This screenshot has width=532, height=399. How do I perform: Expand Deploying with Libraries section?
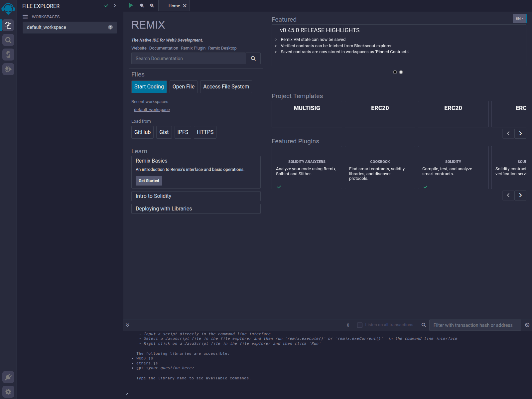coord(196,209)
